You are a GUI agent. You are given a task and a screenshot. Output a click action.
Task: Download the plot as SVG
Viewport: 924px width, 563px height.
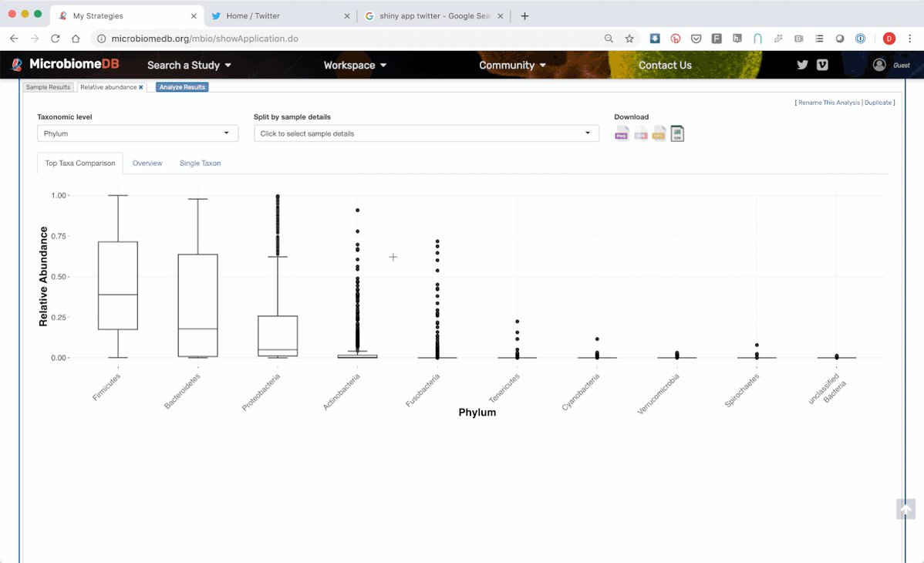coord(641,134)
